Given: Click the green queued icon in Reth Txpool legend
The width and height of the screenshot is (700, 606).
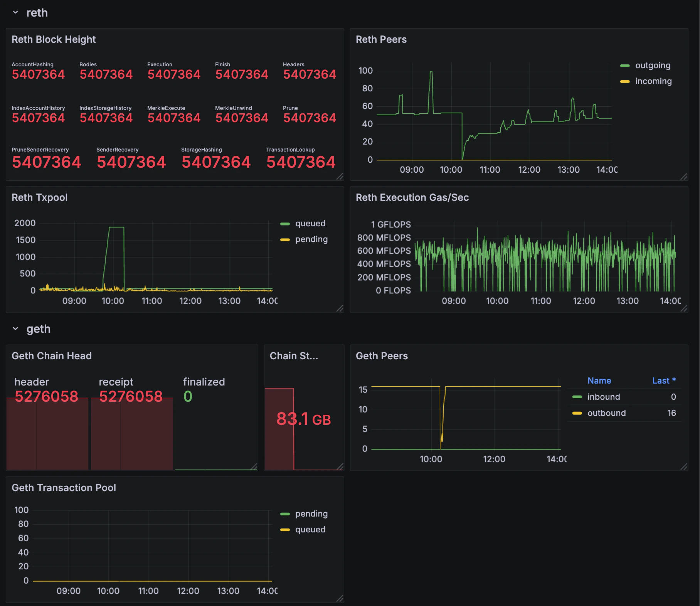Looking at the screenshot, I should coord(285,223).
